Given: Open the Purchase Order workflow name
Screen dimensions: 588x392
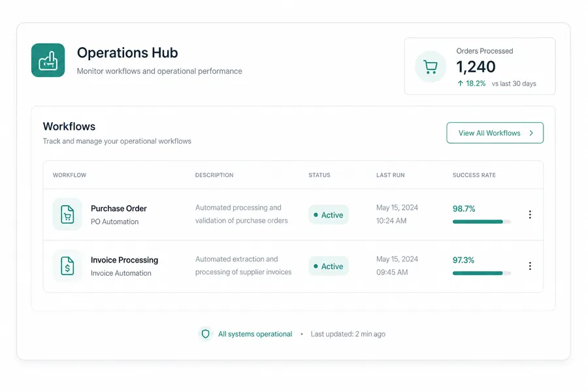Looking at the screenshot, I should [x=118, y=208].
